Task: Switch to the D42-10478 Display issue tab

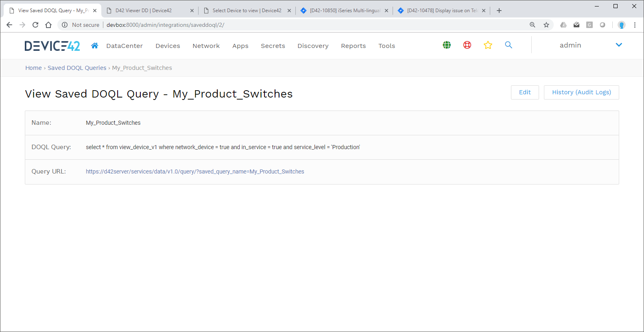Action: pos(441,11)
